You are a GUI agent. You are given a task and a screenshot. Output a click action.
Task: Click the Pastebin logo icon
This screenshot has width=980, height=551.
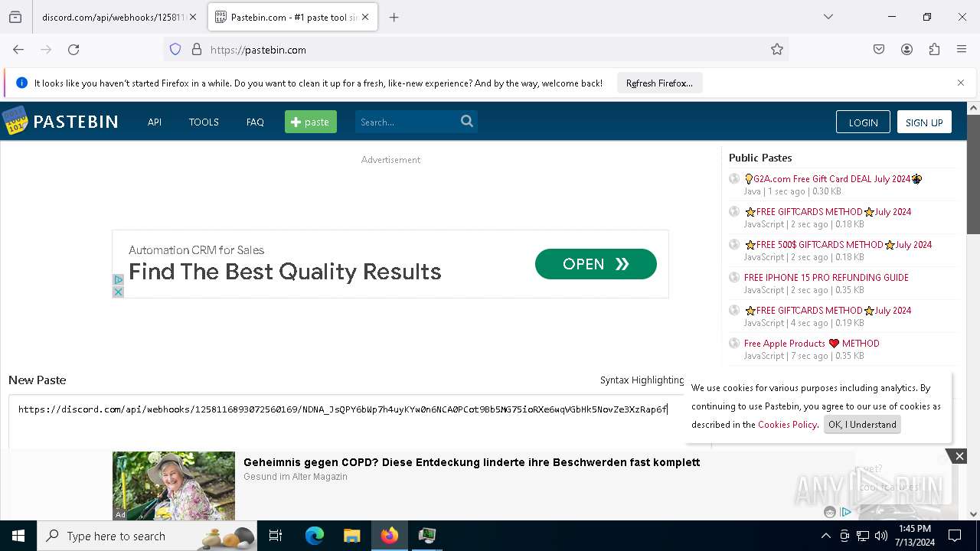[15, 121]
